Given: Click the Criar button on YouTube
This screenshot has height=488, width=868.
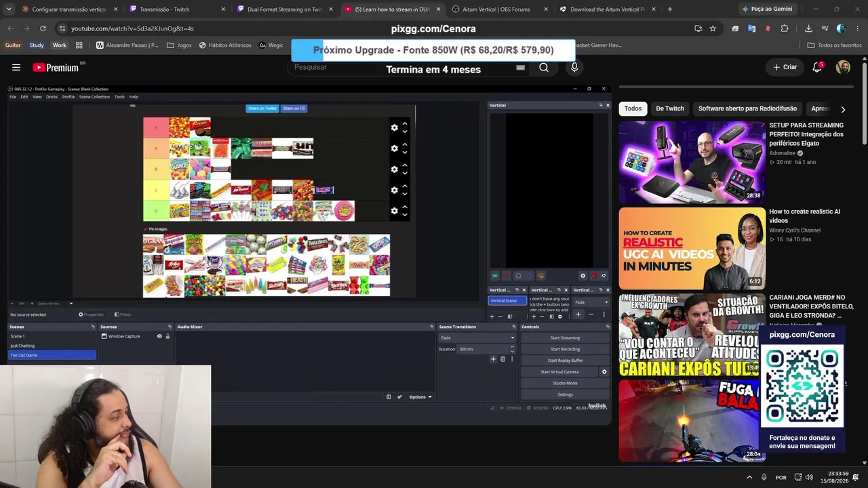Looking at the screenshot, I should tap(785, 67).
